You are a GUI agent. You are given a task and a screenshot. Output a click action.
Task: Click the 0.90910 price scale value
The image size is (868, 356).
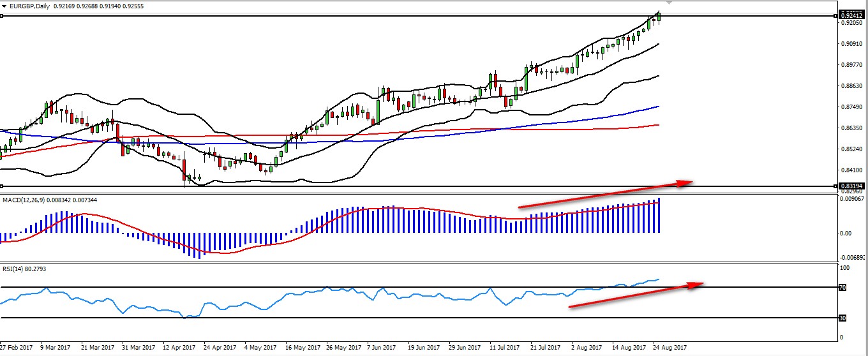[851, 44]
